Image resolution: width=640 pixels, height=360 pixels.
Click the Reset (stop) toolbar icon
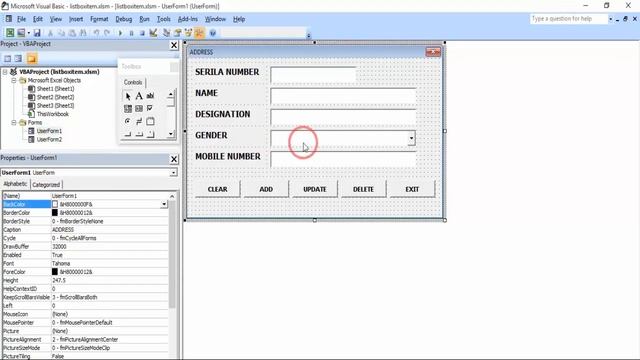pyautogui.click(x=142, y=33)
